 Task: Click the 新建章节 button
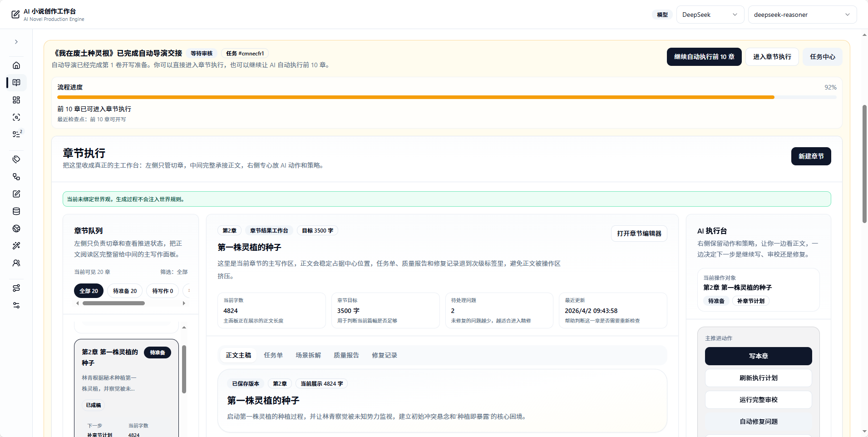[x=811, y=156]
